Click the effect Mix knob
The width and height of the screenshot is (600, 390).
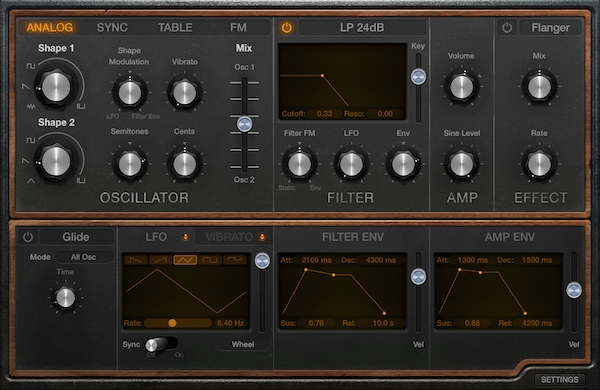[x=539, y=86]
